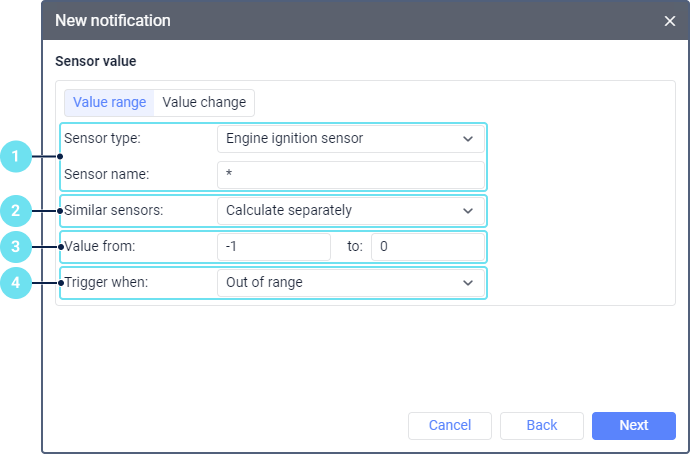Screen dimensions: 690x454
Task: Click the Value from field containing -1
Action: tap(273, 247)
